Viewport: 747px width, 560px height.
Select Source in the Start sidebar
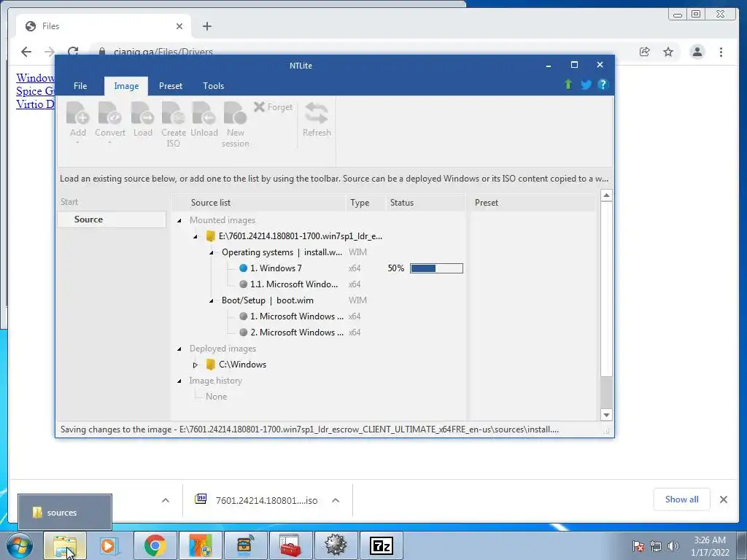[112, 219]
